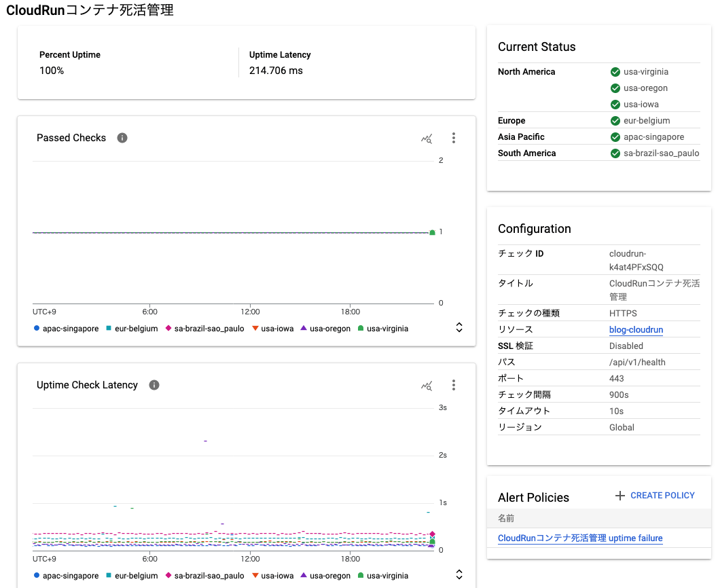Select the HTTPS check type value
This screenshot has height=588, width=718.
[623, 314]
